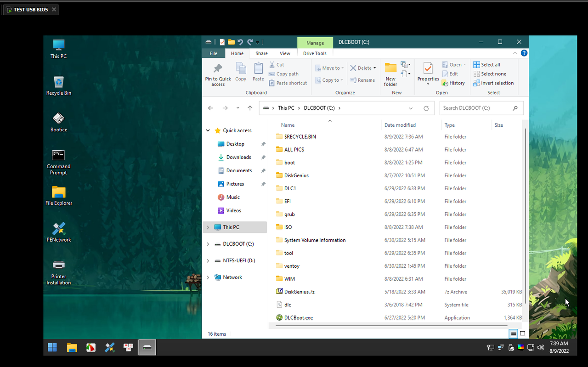Open Explorer help question mark
This screenshot has height=367, width=588.
pyautogui.click(x=524, y=53)
